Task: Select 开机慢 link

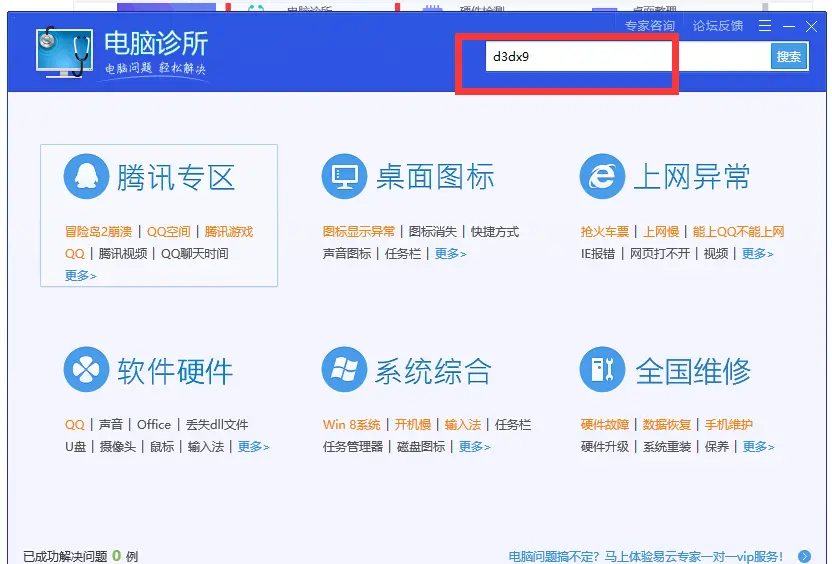Action: tap(413, 425)
